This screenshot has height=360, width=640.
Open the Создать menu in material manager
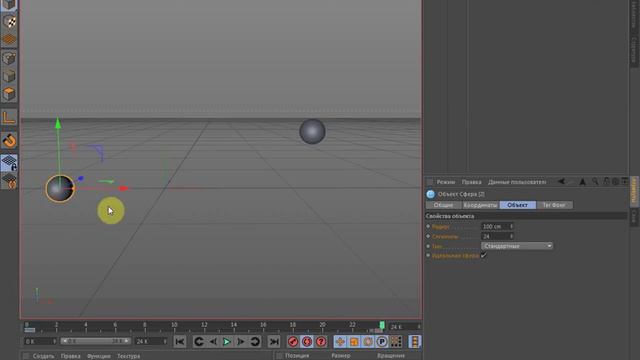43,356
